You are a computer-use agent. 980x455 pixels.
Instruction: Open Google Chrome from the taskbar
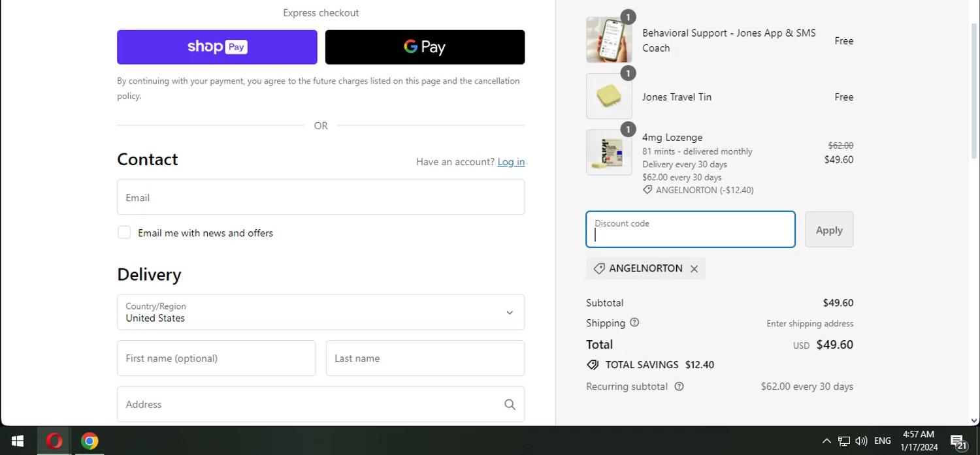pyautogui.click(x=90, y=441)
